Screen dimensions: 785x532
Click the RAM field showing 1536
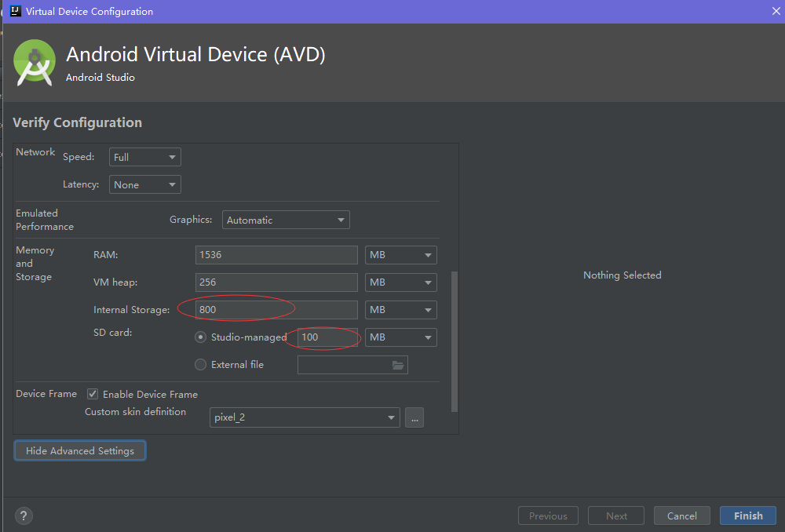coord(276,255)
